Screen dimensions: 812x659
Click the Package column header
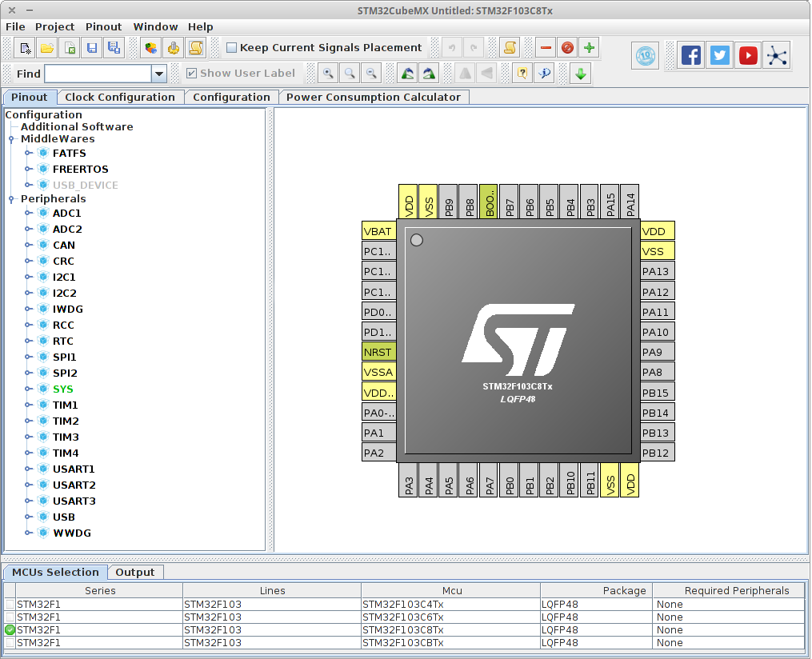596,591
